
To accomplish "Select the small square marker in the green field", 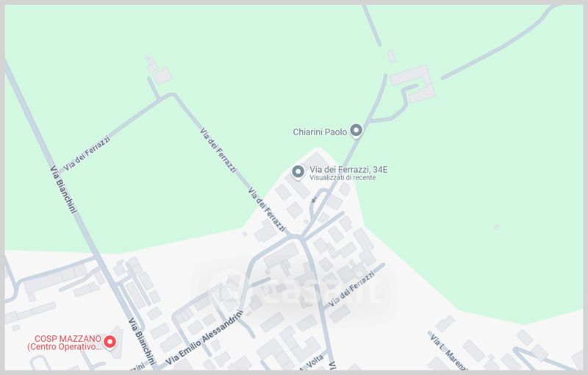I will 496,227.
